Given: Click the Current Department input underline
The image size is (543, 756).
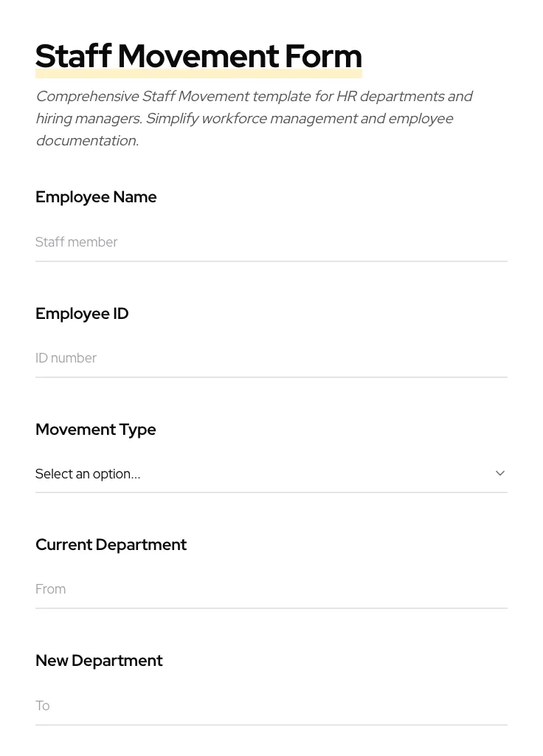Looking at the screenshot, I should tap(271, 607).
